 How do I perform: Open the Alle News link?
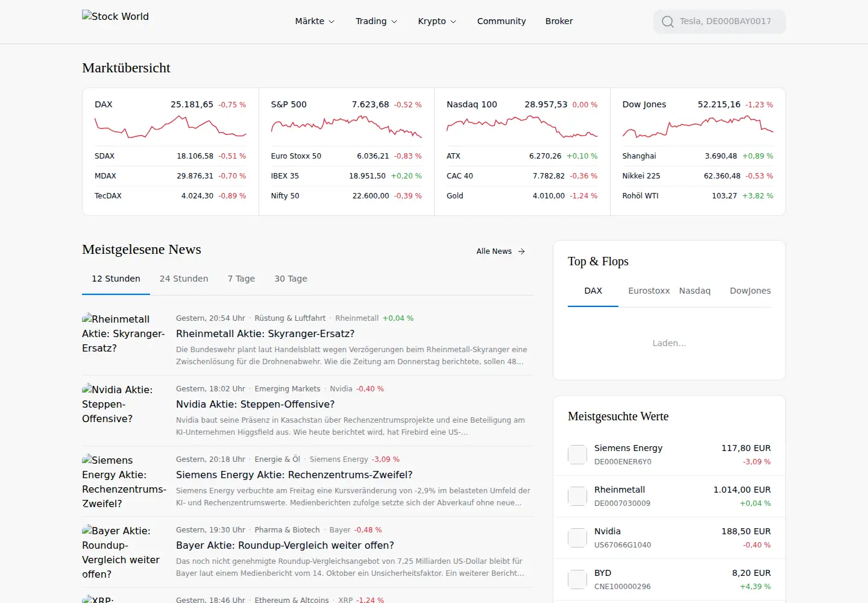[500, 251]
